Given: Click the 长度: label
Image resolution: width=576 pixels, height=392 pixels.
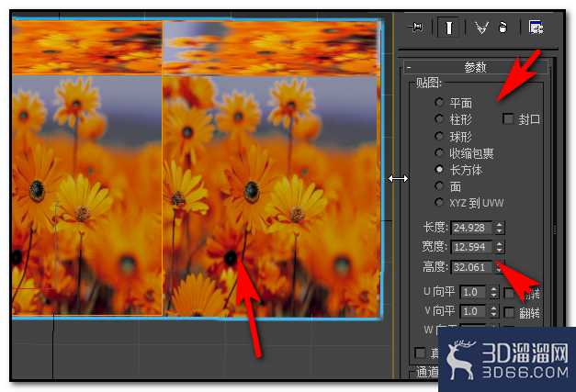Looking at the screenshot, I should pos(435,228).
